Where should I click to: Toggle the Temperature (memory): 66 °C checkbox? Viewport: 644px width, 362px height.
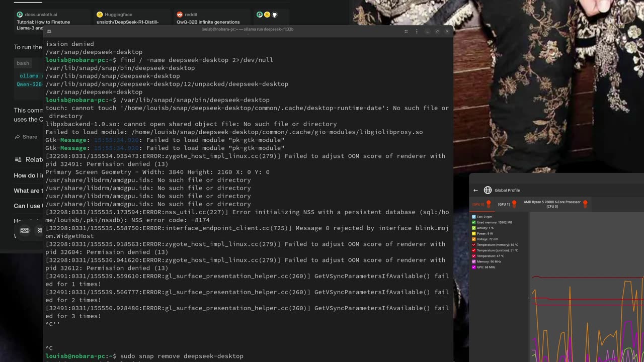point(474,245)
